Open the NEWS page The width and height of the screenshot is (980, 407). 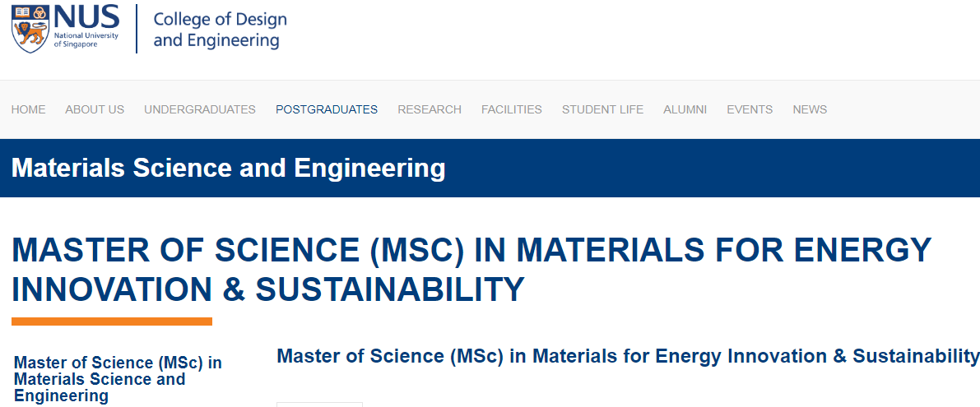point(810,109)
